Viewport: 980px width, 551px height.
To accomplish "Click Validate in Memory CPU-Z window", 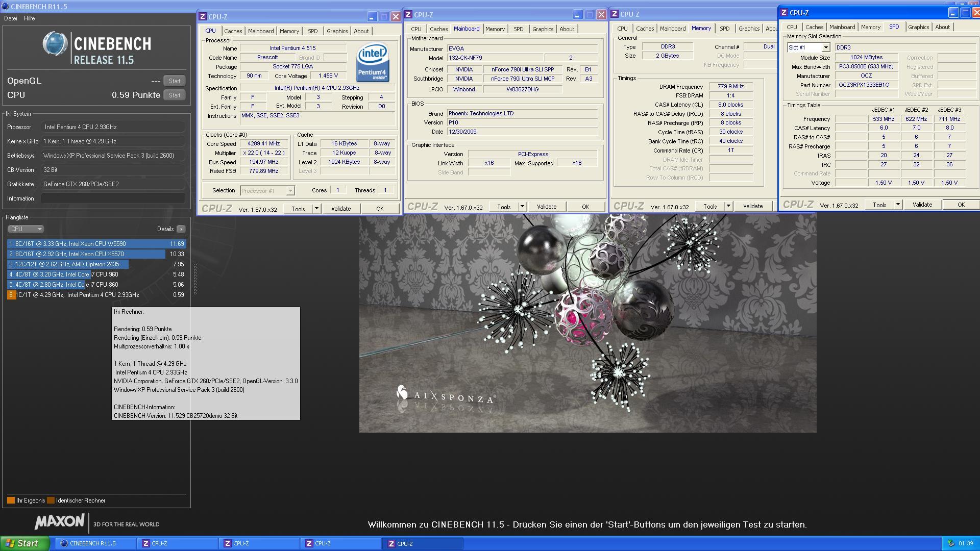I will tap(753, 206).
